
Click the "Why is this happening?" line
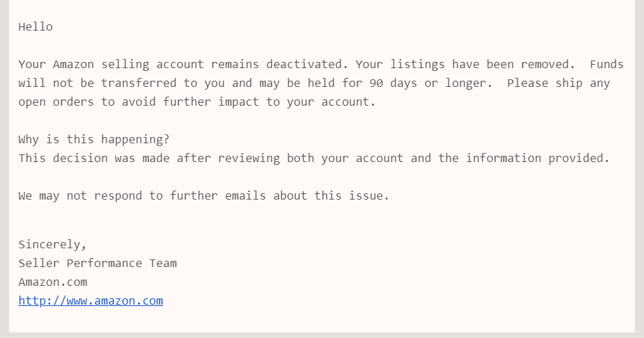pyautogui.click(x=94, y=139)
